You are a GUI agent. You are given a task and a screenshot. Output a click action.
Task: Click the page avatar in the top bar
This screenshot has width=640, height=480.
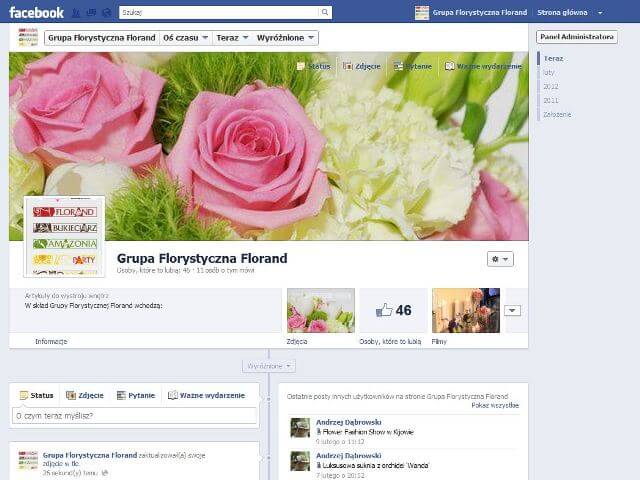coord(422,13)
